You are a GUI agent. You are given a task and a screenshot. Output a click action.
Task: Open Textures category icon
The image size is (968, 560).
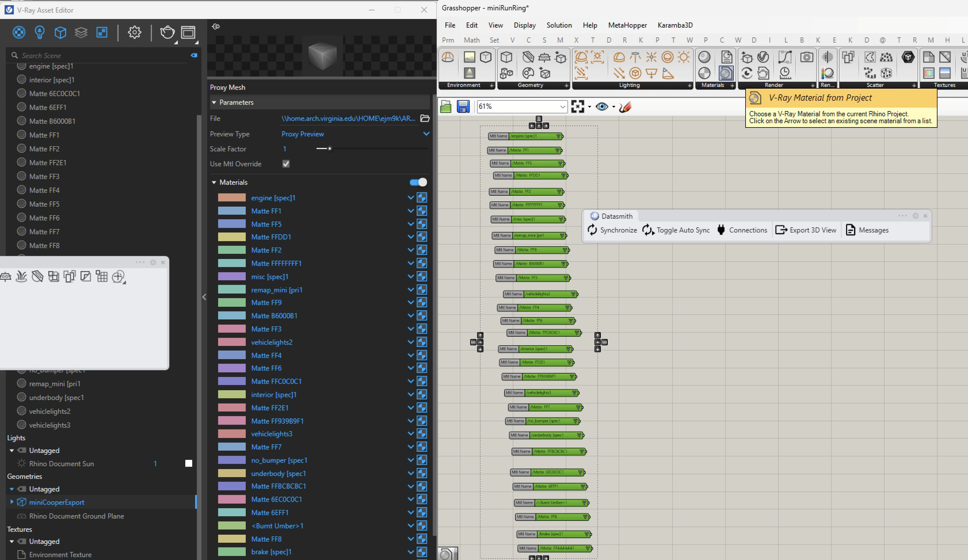tap(102, 32)
